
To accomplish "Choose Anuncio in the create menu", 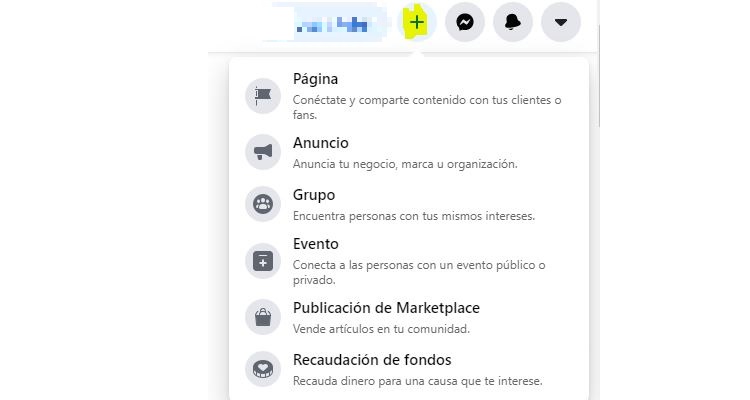I will click(x=320, y=143).
